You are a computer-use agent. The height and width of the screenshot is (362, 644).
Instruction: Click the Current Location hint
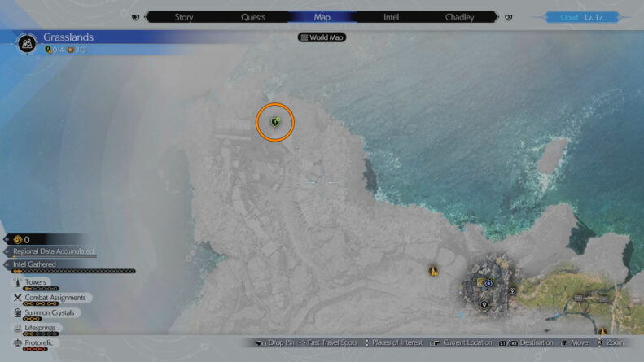pyautogui.click(x=461, y=342)
